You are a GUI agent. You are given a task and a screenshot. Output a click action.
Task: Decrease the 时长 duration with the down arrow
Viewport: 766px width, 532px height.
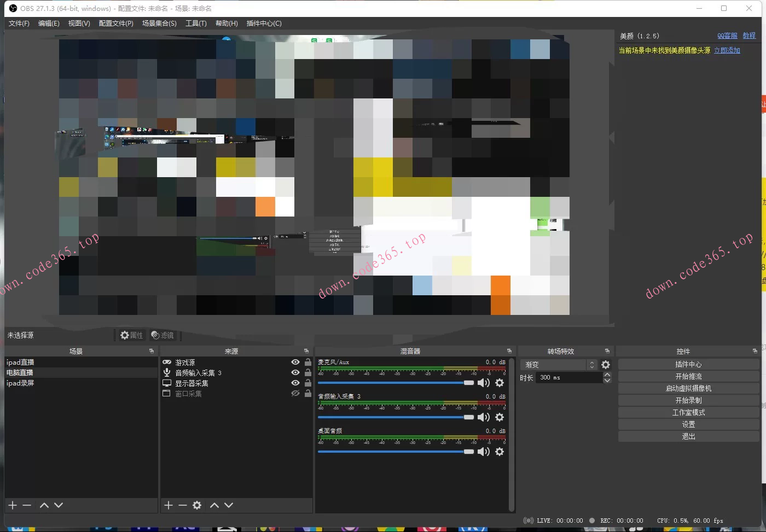pyautogui.click(x=607, y=381)
